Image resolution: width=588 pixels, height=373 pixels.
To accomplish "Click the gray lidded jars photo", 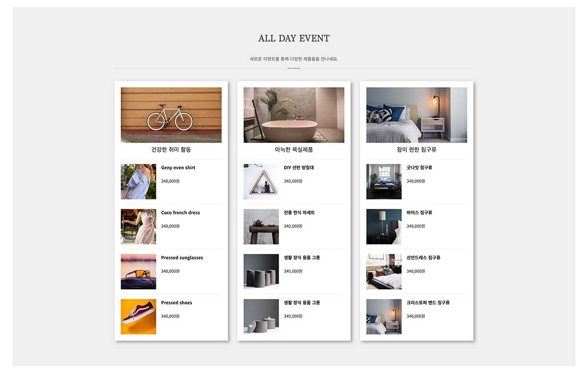I will click(261, 317).
